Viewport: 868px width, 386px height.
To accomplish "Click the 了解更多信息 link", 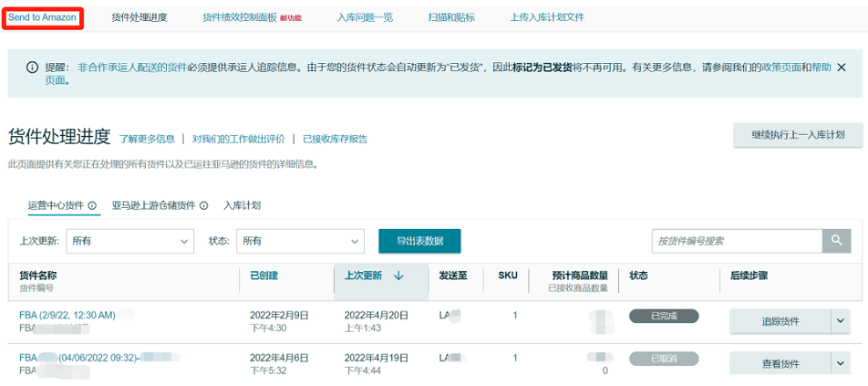I will click(147, 140).
